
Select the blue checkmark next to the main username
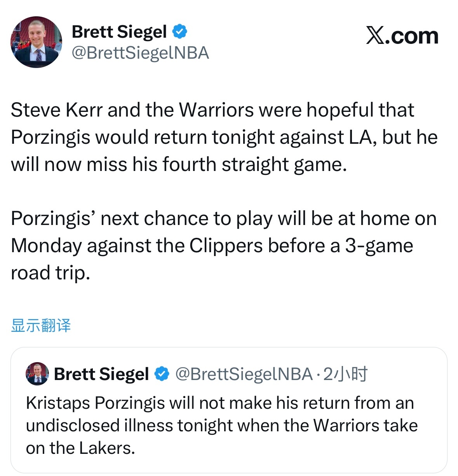[179, 31]
